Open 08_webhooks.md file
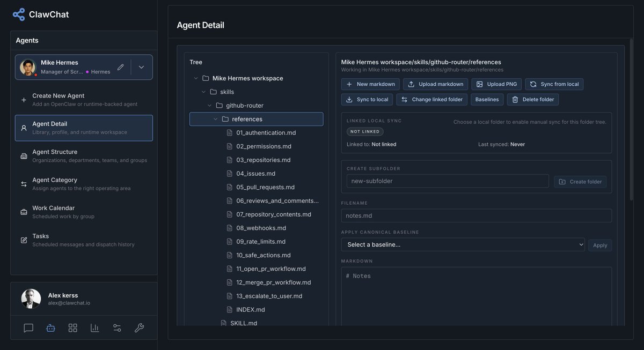Viewport: 644px width, 350px height. point(257,228)
